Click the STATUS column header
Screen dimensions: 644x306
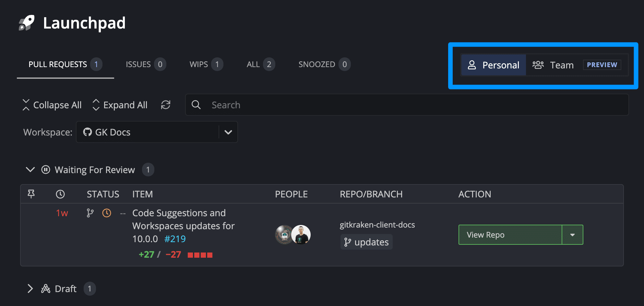[103, 194]
